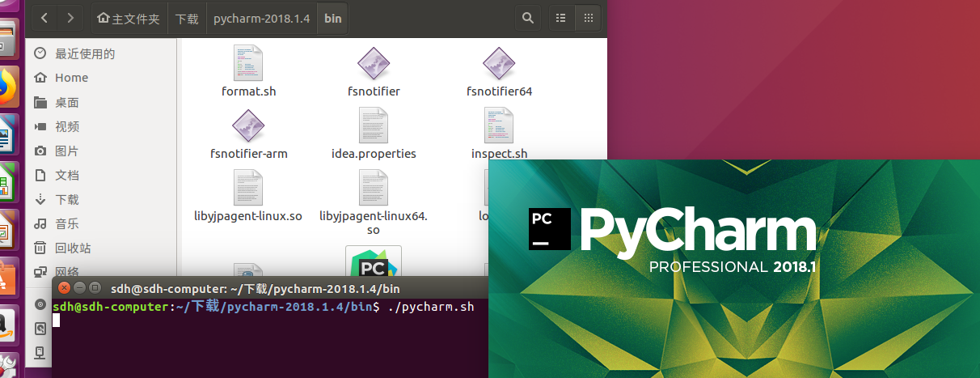Open Amazon from the Ubuntu dock

click(7, 327)
